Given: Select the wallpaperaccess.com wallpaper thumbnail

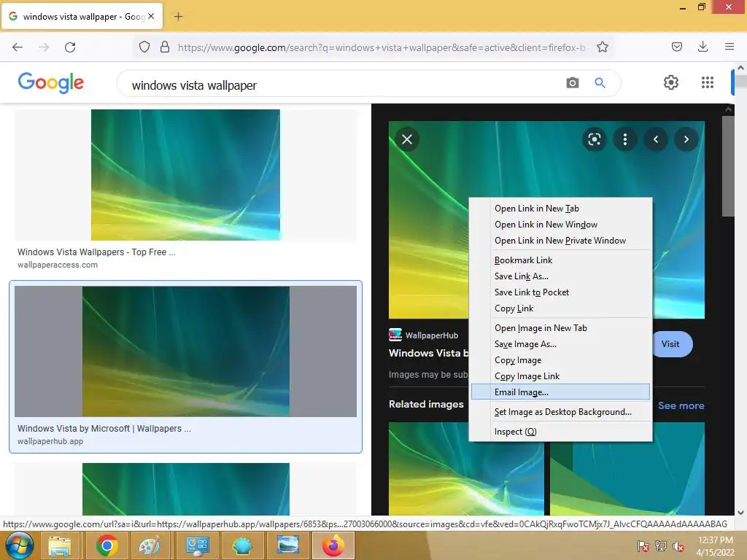Looking at the screenshot, I should [x=185, y=175].
